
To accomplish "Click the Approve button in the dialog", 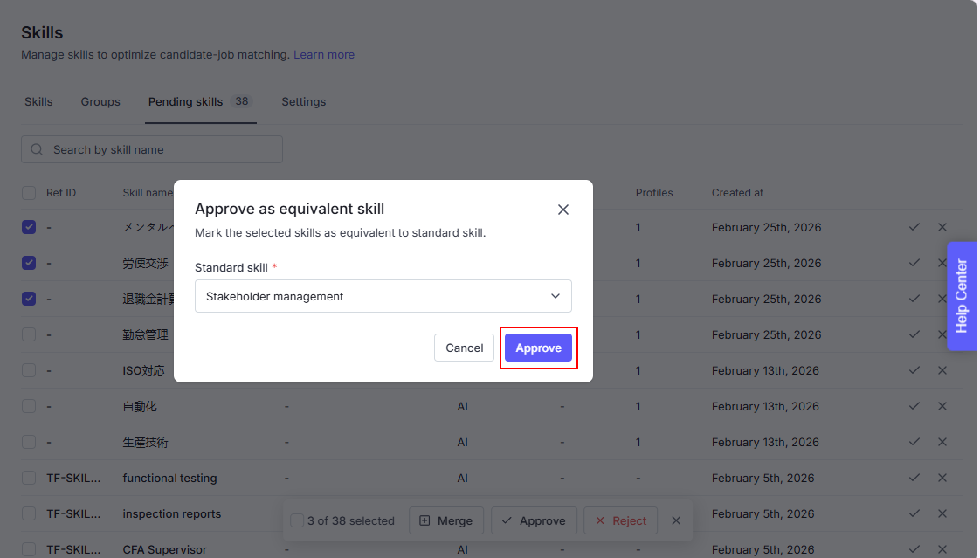I will (538, 348).
